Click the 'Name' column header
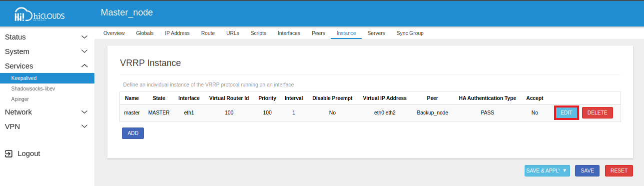644x186 pixels. [132, 98]
